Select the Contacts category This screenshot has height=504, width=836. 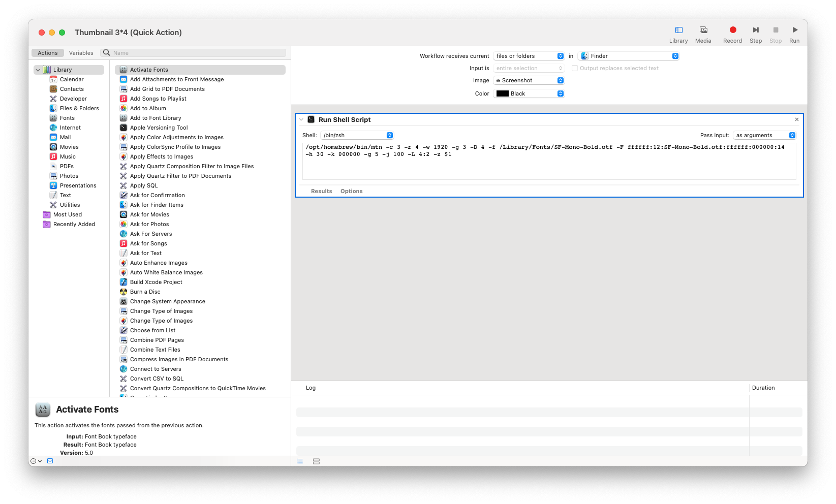(72, 89)
